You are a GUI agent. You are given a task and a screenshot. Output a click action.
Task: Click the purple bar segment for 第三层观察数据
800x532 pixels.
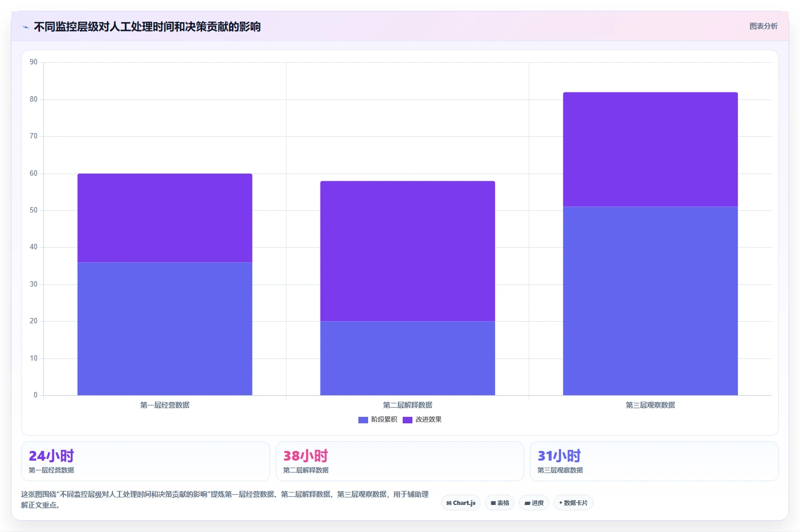click(650, 150)
